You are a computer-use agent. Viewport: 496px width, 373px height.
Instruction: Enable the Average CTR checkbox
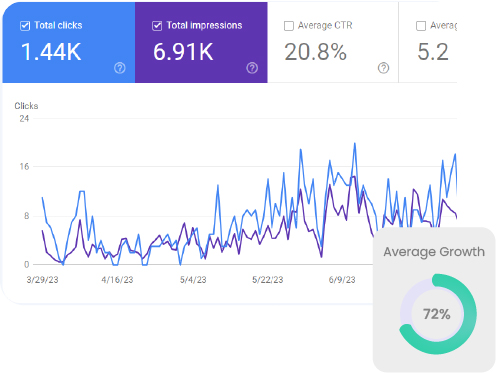pos(289,26)
